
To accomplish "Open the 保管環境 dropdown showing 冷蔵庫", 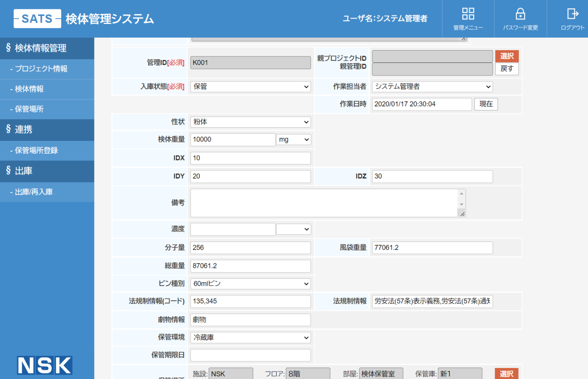I will [250, 337].
